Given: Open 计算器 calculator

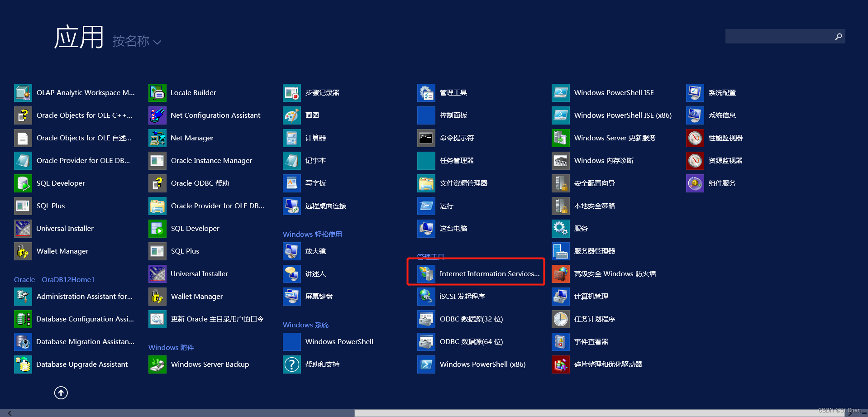Looking at the screenshot, I should click(x=305, y=138).
